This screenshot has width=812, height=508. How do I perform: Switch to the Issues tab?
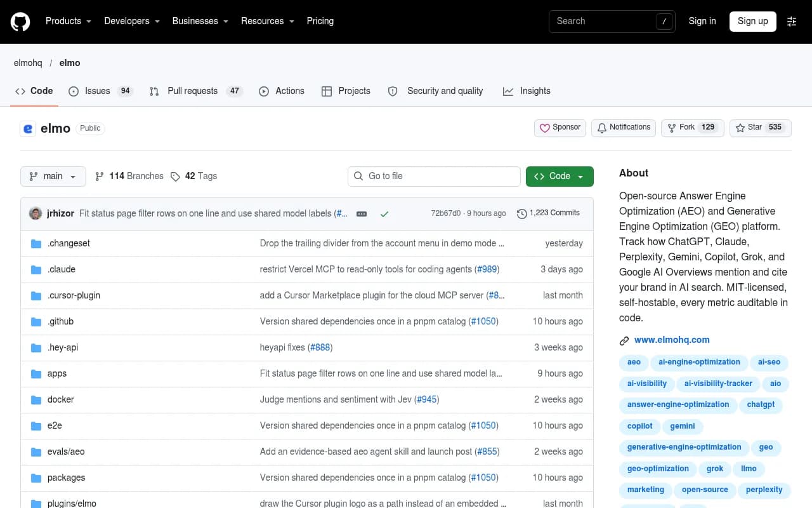101,91
